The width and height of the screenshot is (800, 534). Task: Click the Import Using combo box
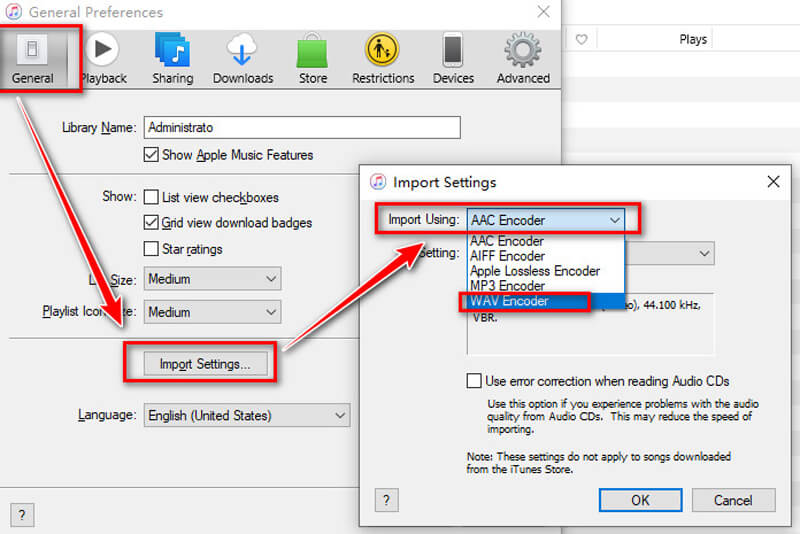click(545, 220)
